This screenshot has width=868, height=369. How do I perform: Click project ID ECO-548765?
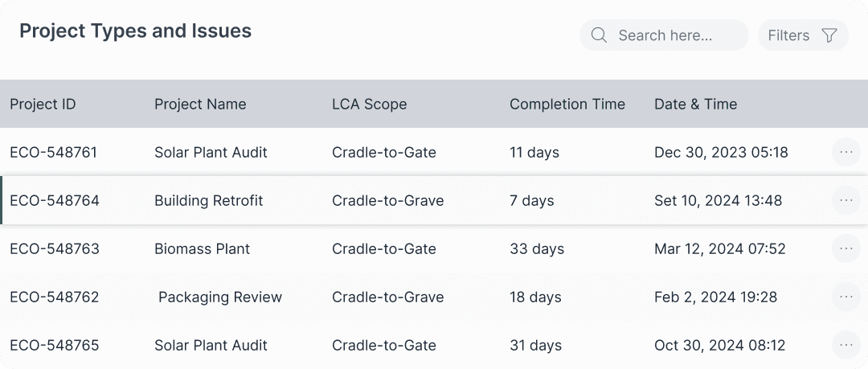pos(55,345)
